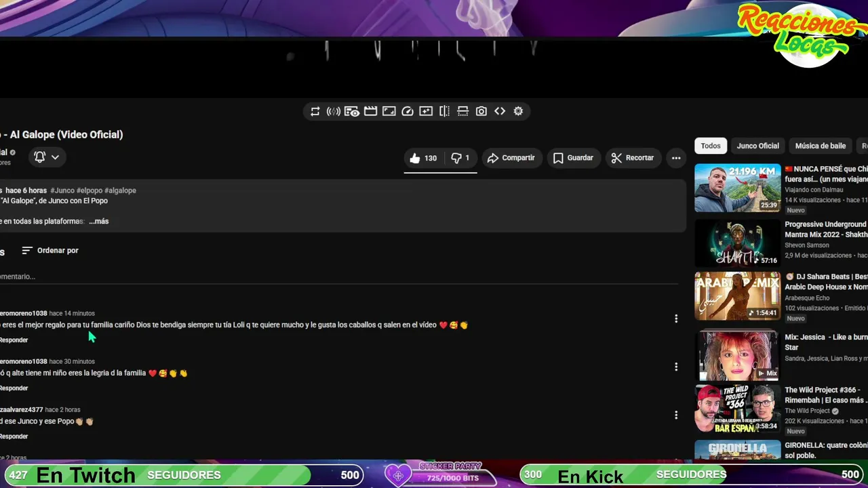Open options for Junco y Popo comment
The height and width of the screenshot is (488, 868).
[676, 415]
